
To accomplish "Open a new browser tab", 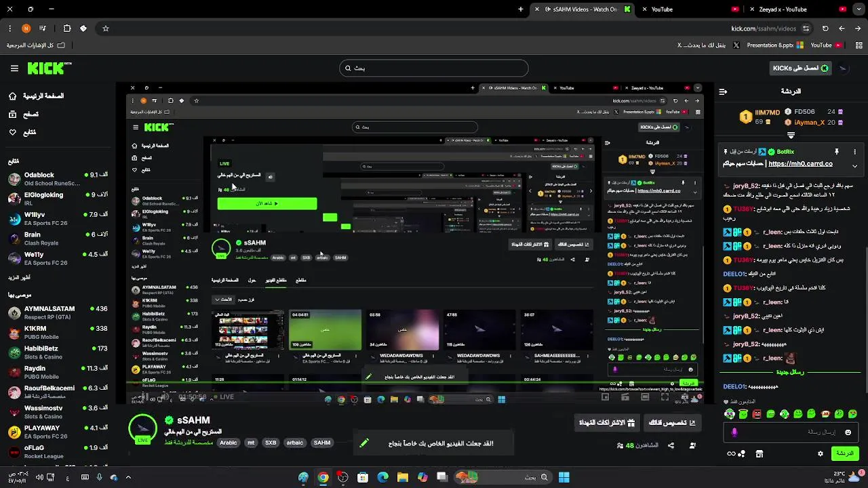I will coord(521,9).
